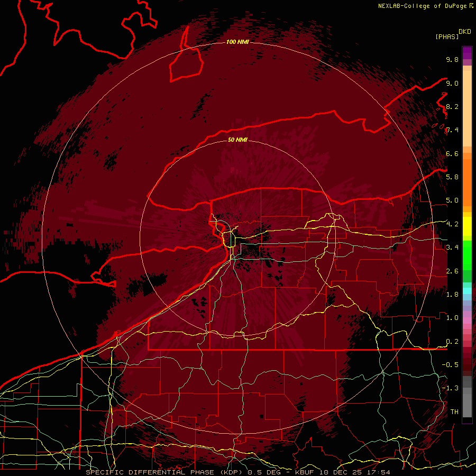This screenshot has width=476, height=476.
Task: Click the DKD legend unit label
Action: click(x=465, y=32)
